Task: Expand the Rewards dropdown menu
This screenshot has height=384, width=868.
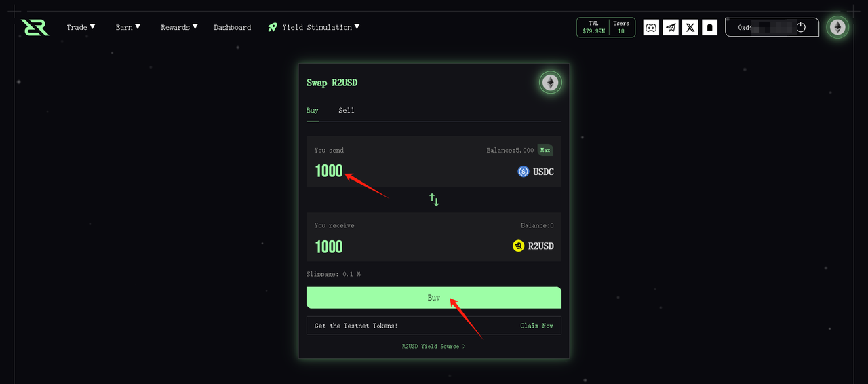Action: tap(179, 27)
